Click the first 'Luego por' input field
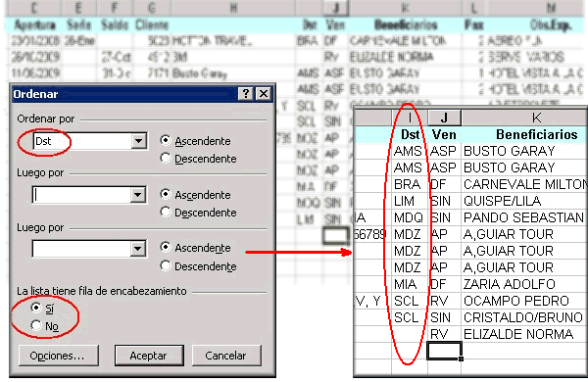 click(81, 195)
